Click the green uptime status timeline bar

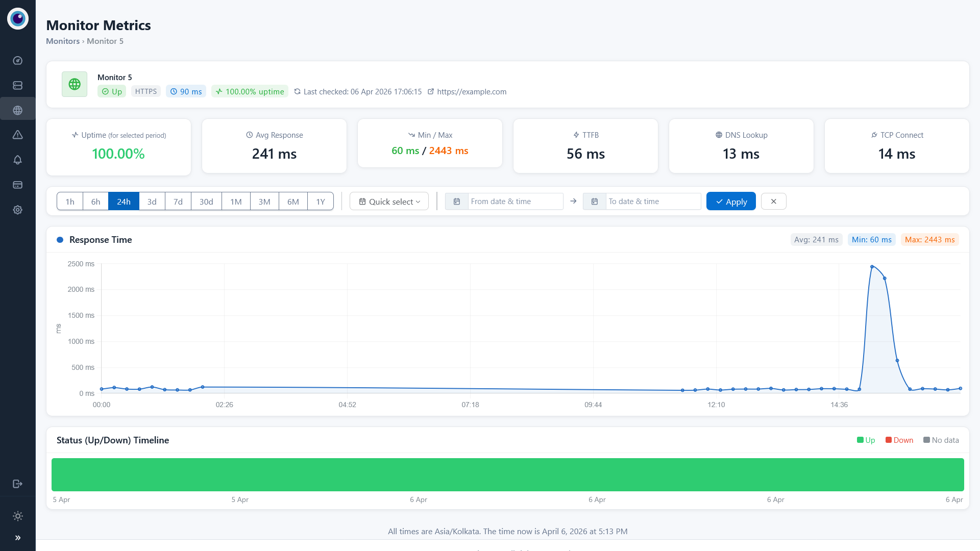click(x=507, y=474)
